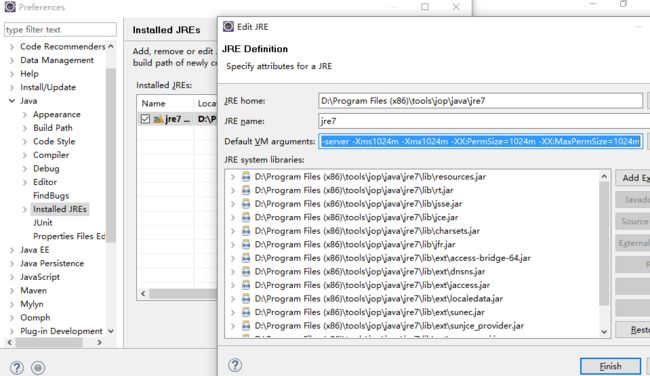The image size is (650, 376).
Task: Select JUnit preferences item
Action: coord(43,223)
